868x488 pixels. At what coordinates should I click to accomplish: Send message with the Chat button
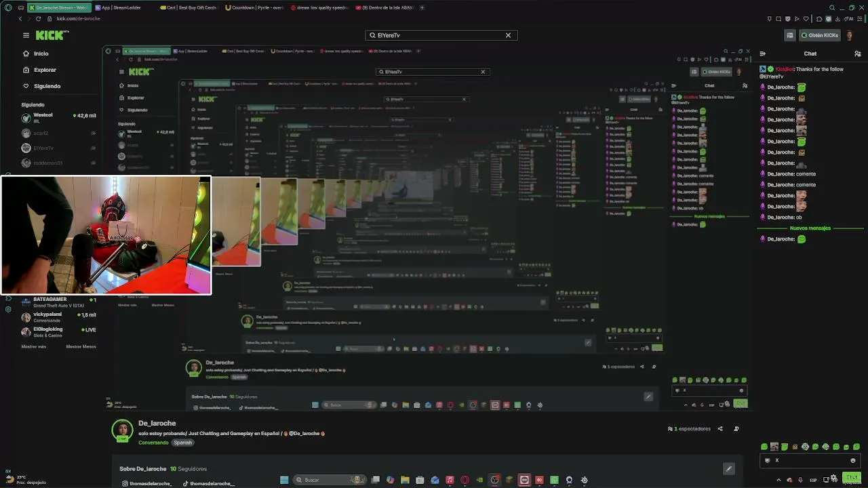(x=851, y=478)
